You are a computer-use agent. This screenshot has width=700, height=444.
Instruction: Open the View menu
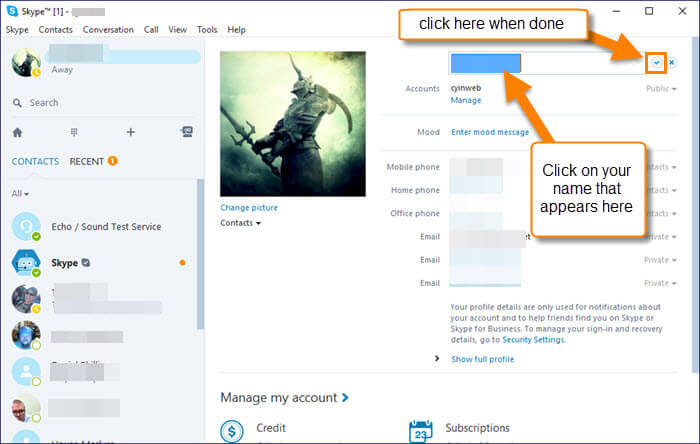point(177,30)
